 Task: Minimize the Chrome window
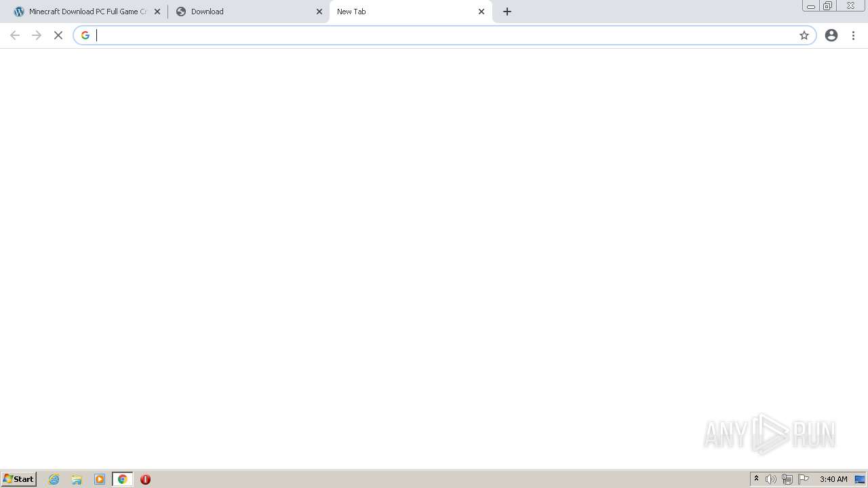click(811, 5)
